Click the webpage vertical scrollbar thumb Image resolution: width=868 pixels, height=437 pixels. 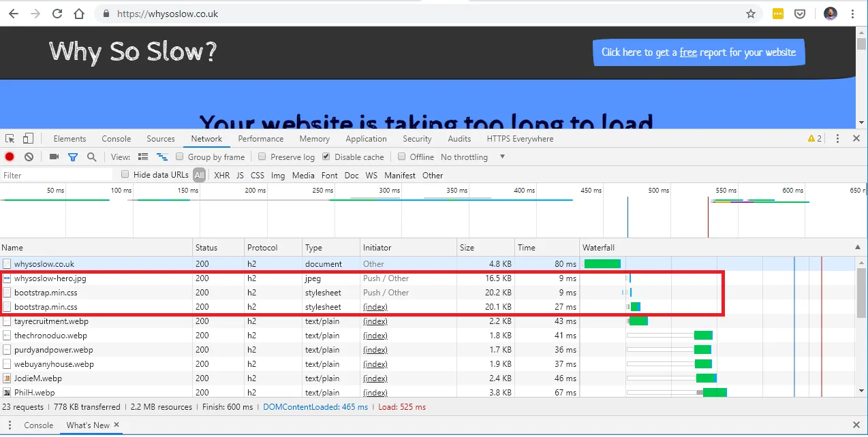click(862, 44)
